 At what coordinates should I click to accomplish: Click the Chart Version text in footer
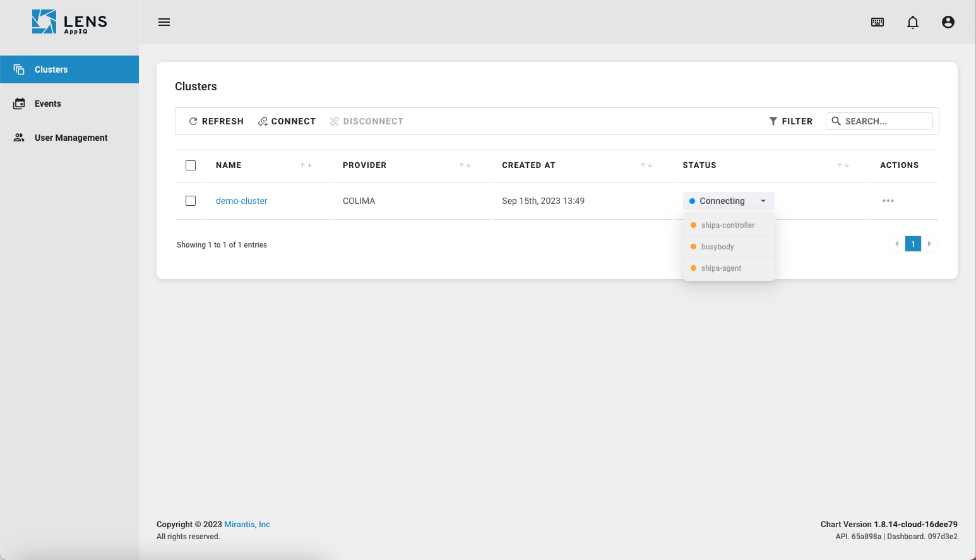(x=889, y=525)
